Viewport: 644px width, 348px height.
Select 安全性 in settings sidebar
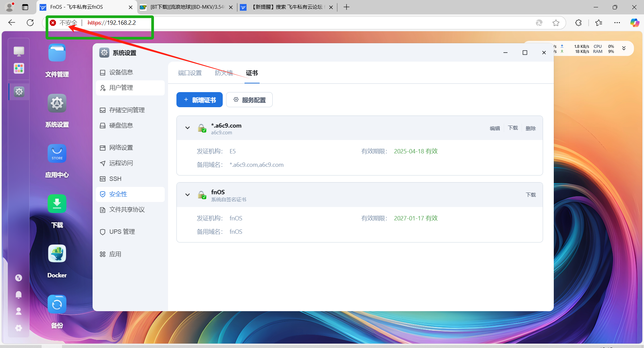130,194
